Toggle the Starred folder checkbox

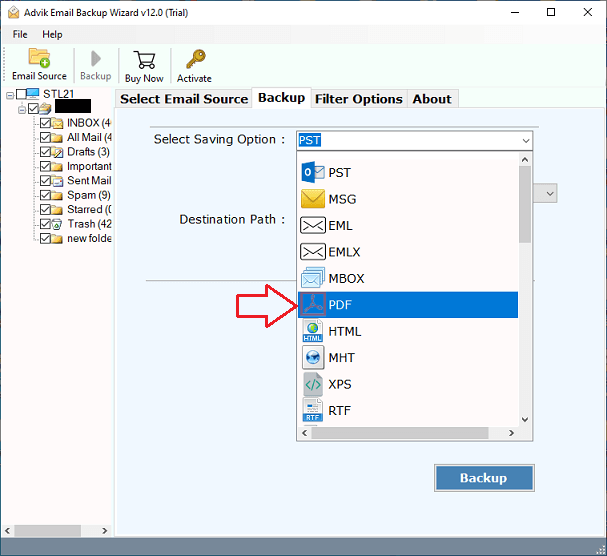point(45,209)
